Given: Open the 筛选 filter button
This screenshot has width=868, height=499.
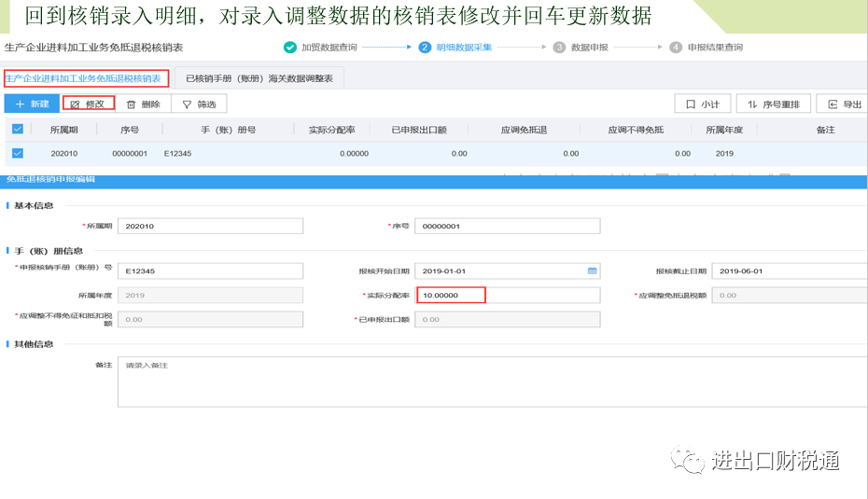Looking at the screenshot, I should coord(200,104).
